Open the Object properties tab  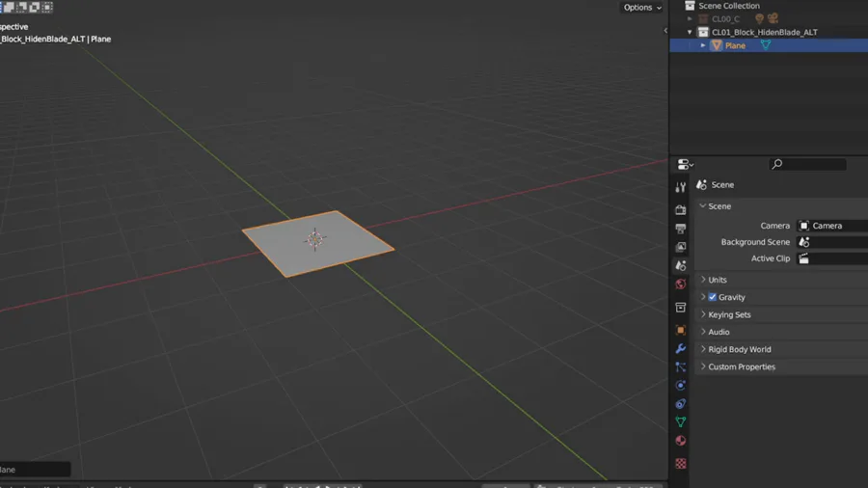[x=680, y=330]
